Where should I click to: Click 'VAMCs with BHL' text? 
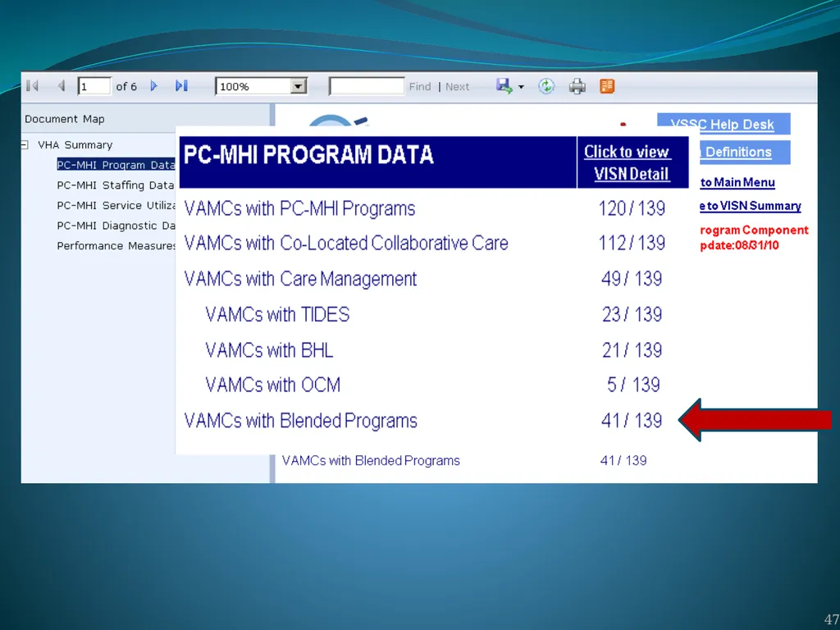269,350
